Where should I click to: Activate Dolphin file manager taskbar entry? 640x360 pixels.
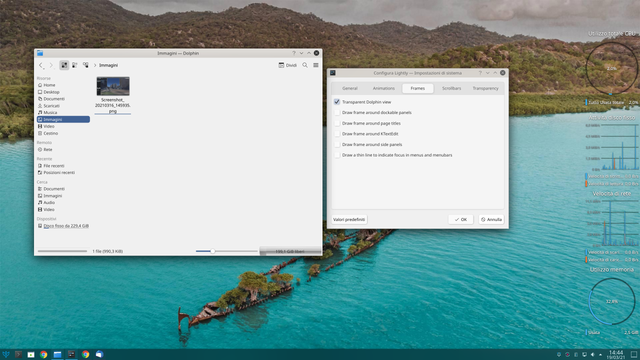pos(57,354)
